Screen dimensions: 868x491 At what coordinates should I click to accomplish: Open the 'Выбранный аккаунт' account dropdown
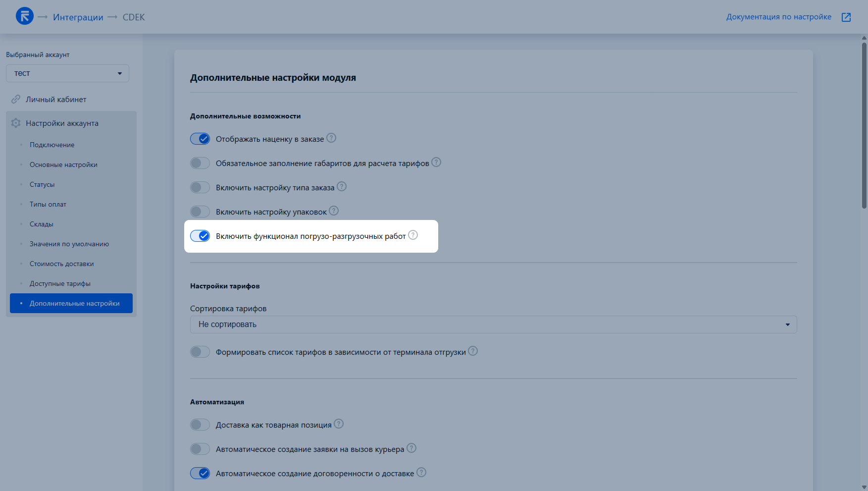(x=67, y=73)
